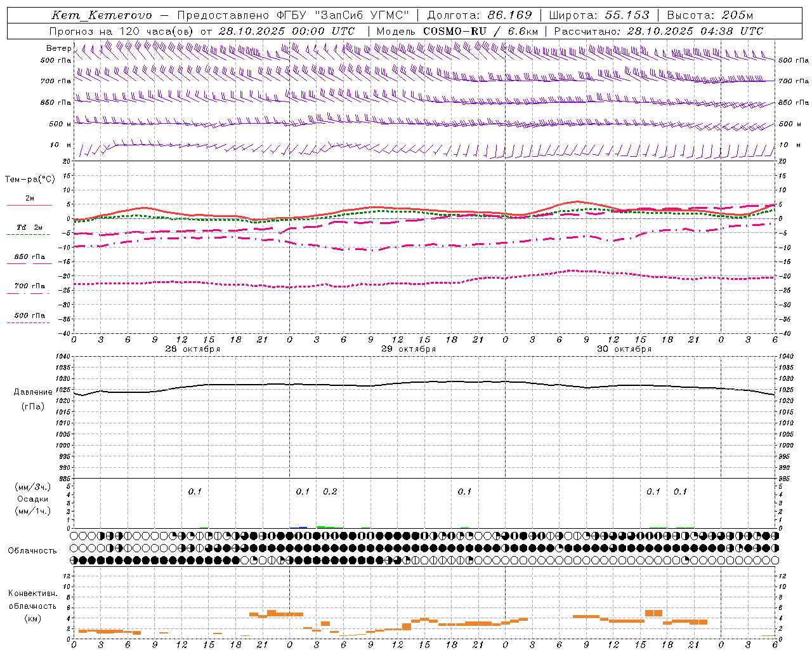Click the Осадки panel label
812x650 pixels.
pos(32,499)
